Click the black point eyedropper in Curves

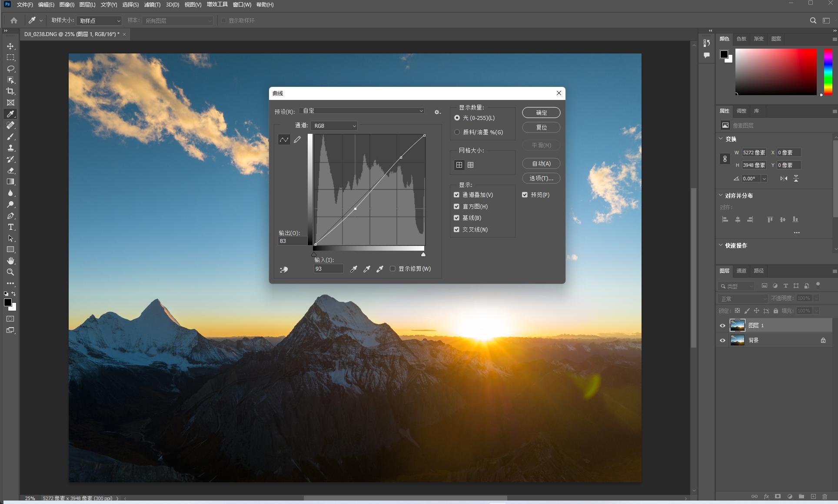pos(354,269)
